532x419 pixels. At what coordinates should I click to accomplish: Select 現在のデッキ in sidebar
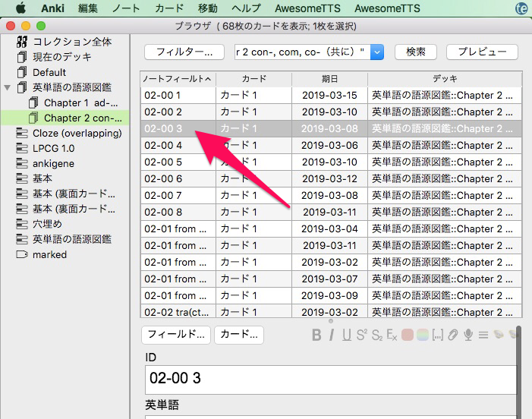pyautogui.click(x=55, y=57)
